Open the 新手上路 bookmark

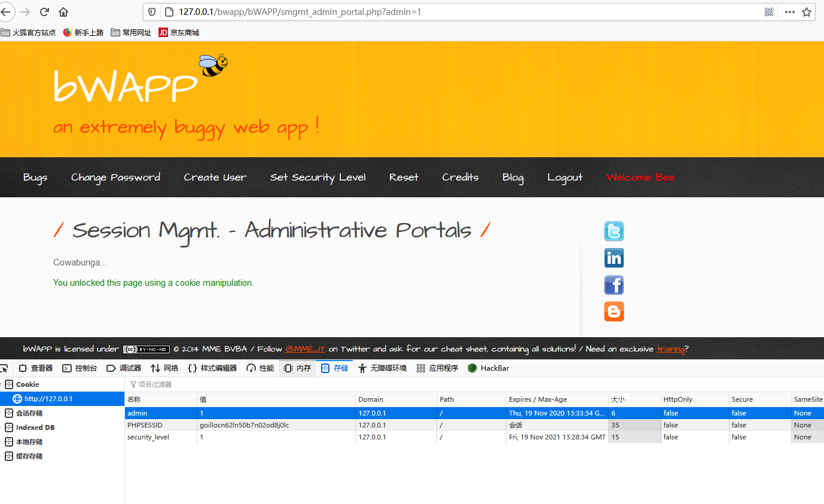(83, 33)
